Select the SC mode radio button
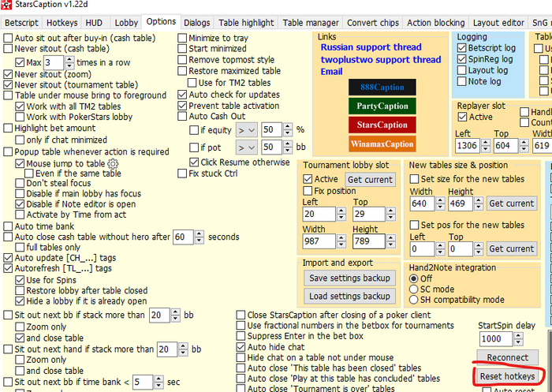Screen dimensions: 552x392 pos(414,289)
